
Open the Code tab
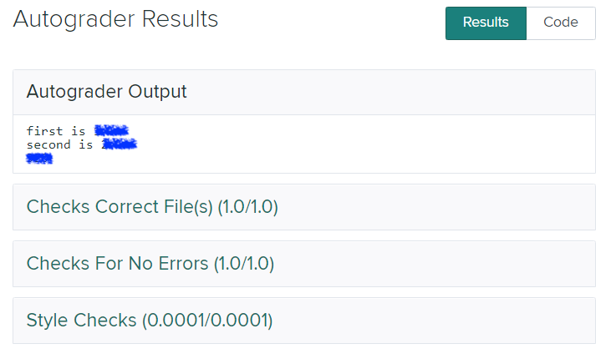coord(560,23)
